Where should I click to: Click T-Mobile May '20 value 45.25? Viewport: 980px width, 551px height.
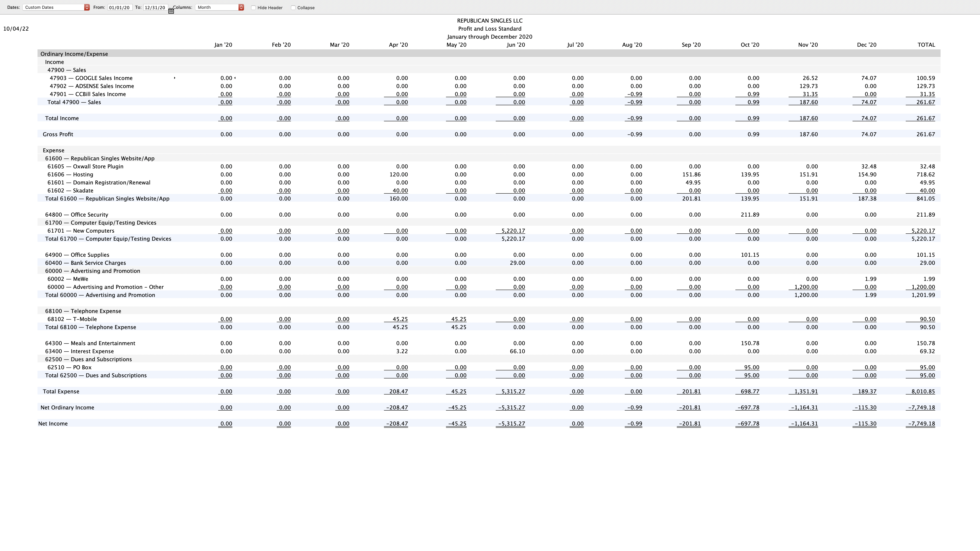point(458,319)
